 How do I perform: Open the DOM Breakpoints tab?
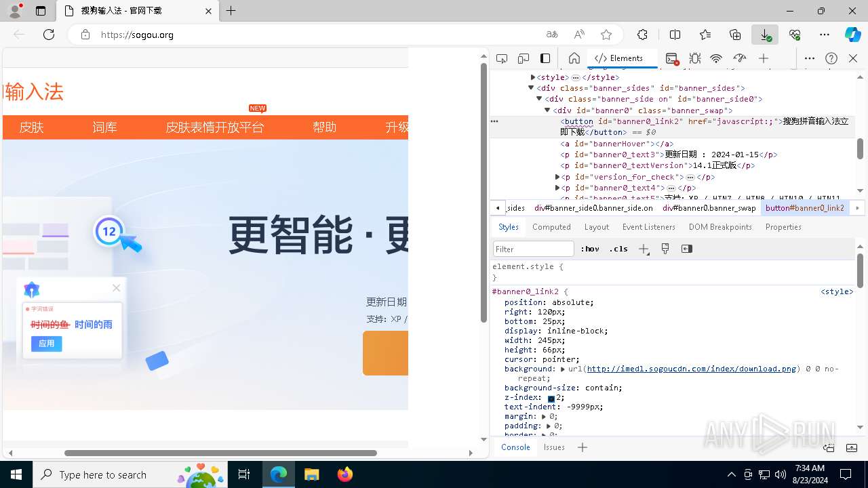[720, 227]
